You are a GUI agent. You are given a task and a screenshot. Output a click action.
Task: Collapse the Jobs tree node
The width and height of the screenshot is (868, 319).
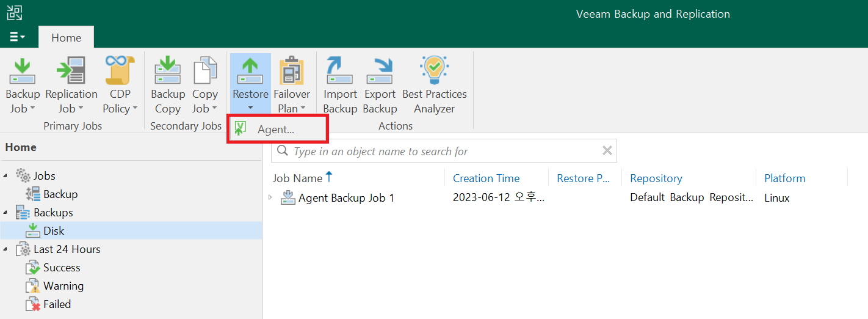click(6, 176)
